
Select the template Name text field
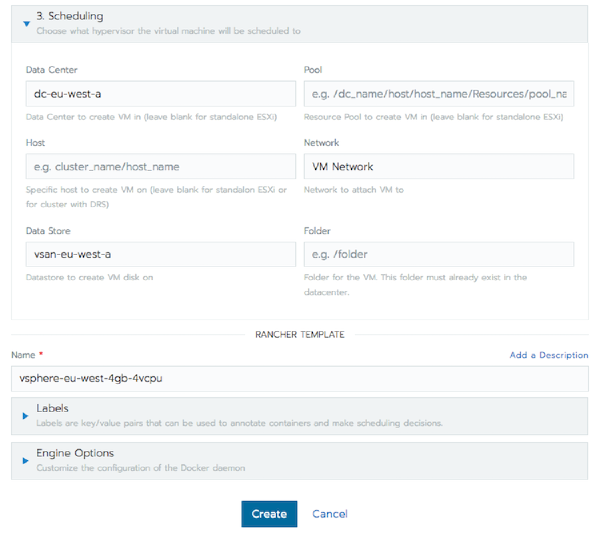[300, 379]
